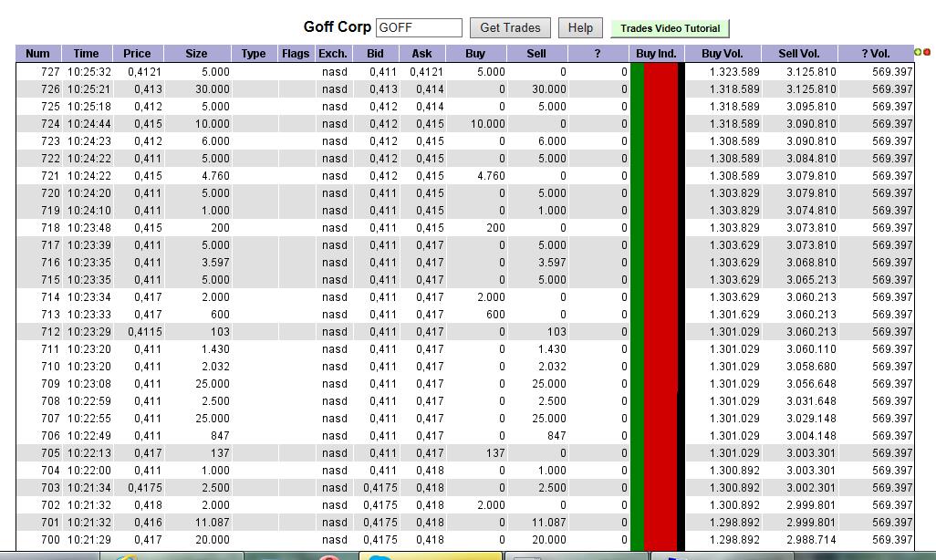This screenshot has width=936, height=560.
Task: Click the Buy column header
Action: point(476,53)
